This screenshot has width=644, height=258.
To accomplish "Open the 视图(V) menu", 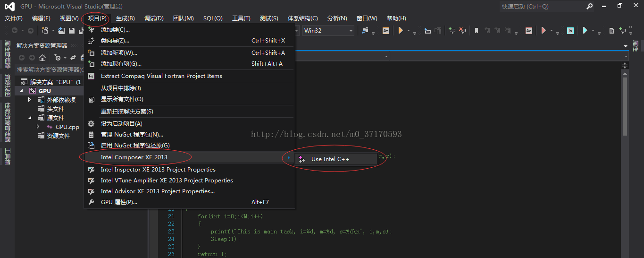I will (x=69, y=18).
